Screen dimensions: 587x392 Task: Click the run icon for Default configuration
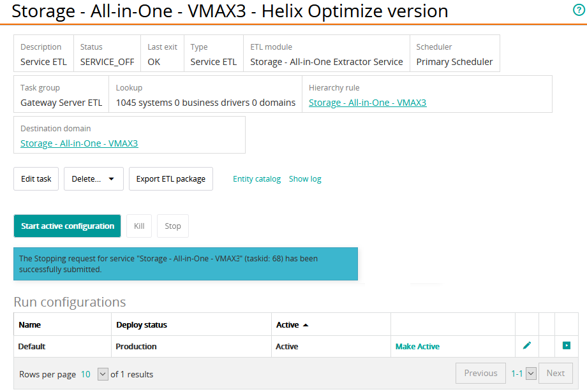click(566, 345)
